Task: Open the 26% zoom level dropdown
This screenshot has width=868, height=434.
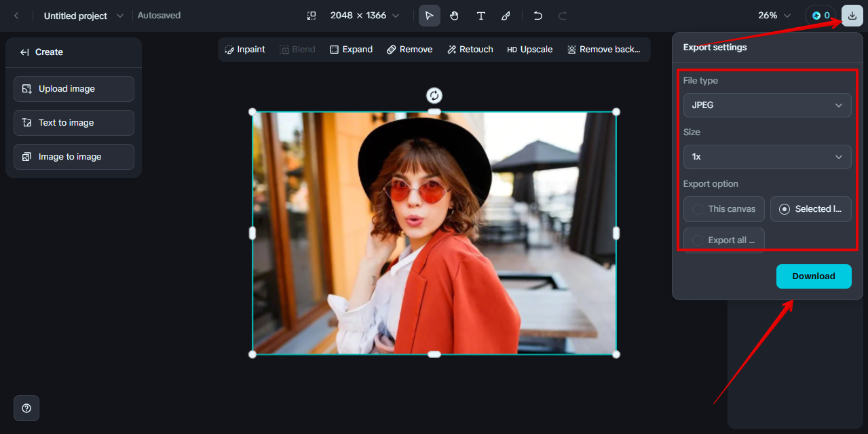Action: click(774, 16)
